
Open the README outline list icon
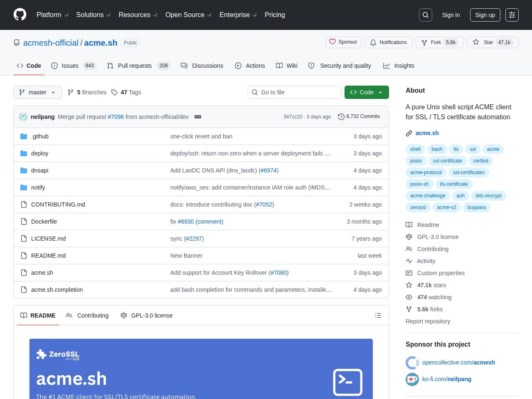point(378,315)
